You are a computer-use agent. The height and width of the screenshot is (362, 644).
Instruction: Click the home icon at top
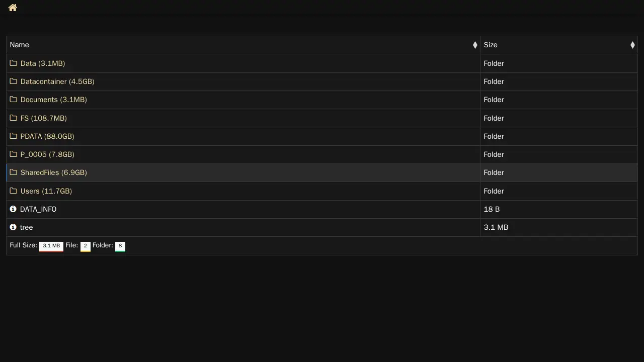(x=13, y=8)
